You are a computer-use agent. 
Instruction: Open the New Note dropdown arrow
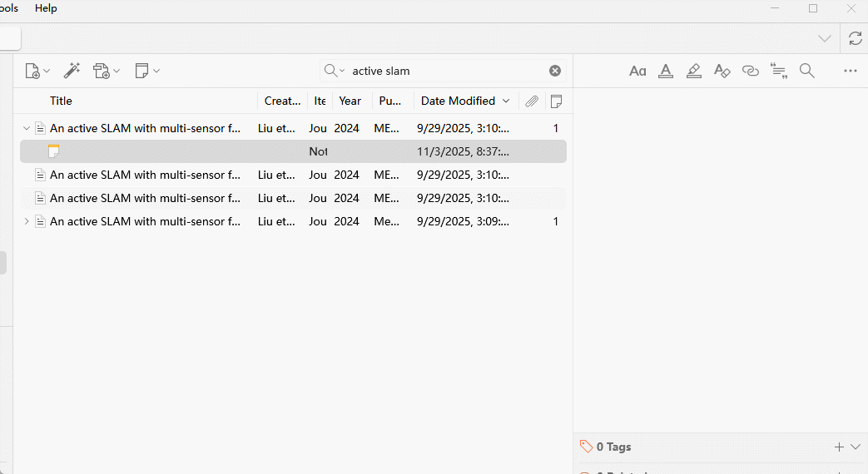[156, 71]
